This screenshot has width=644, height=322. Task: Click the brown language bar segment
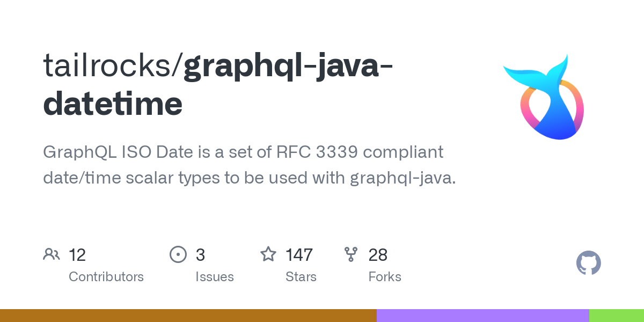tap(188, 316)
